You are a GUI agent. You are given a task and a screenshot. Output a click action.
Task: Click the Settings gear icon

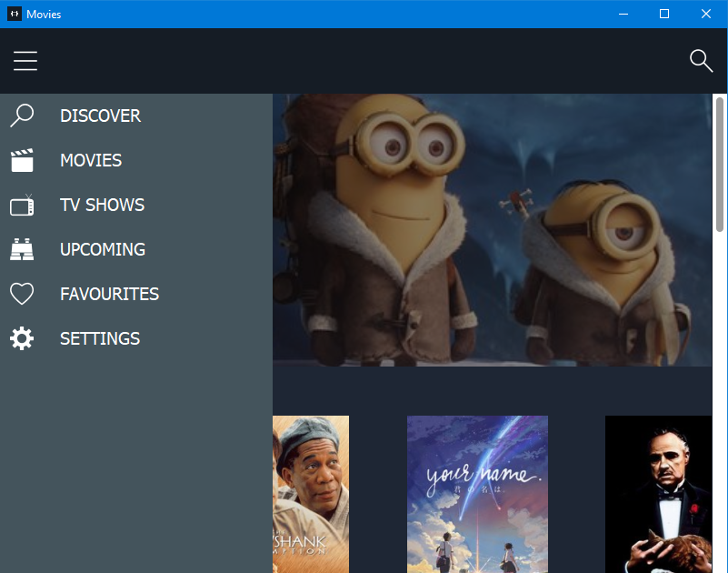coord(22,338)
